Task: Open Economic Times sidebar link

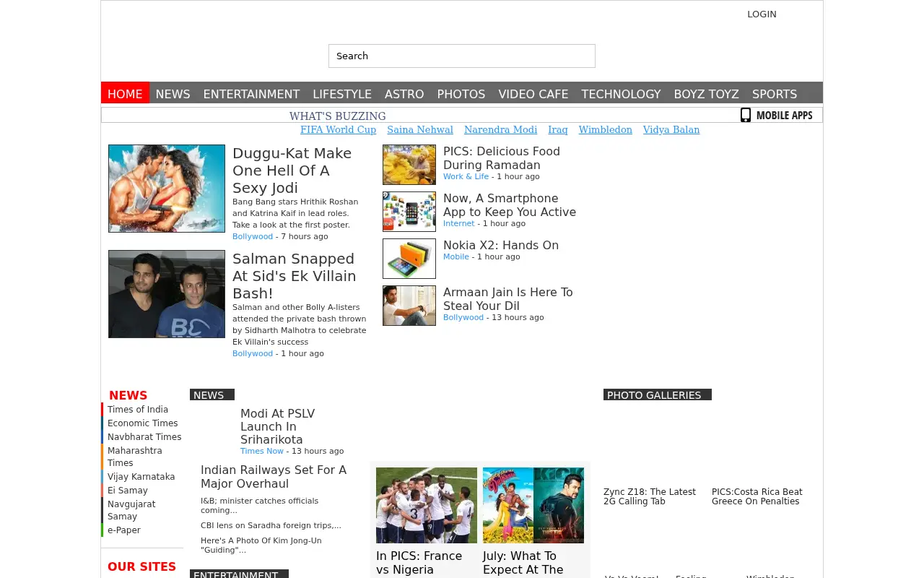Action: (143, 423)
